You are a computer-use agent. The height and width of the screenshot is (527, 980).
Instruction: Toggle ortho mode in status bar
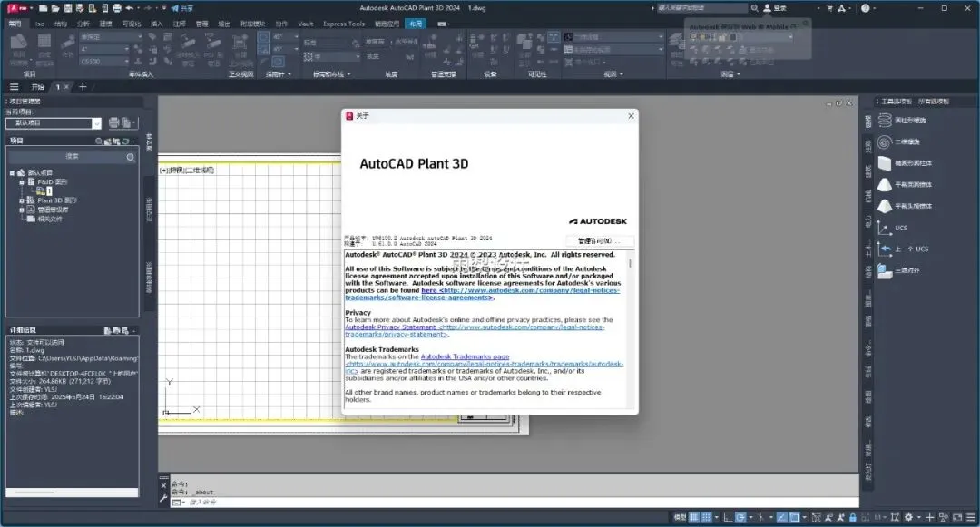728,517
